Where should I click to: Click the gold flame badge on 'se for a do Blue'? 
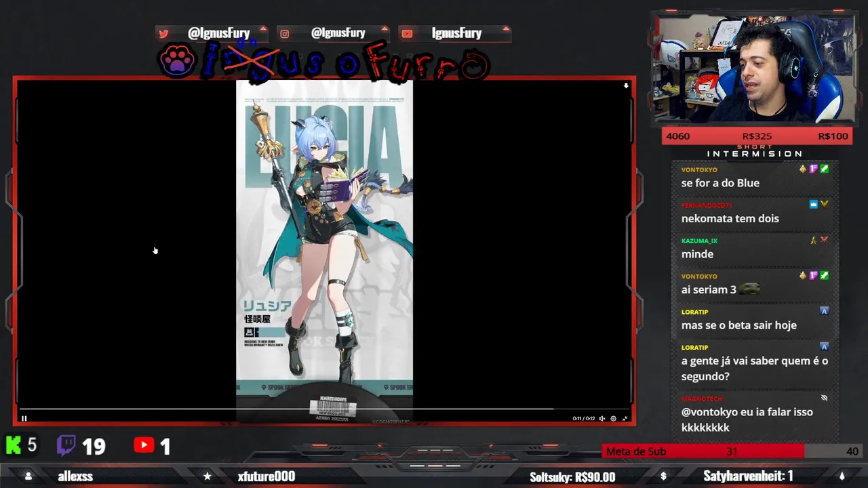coord(803,169)
